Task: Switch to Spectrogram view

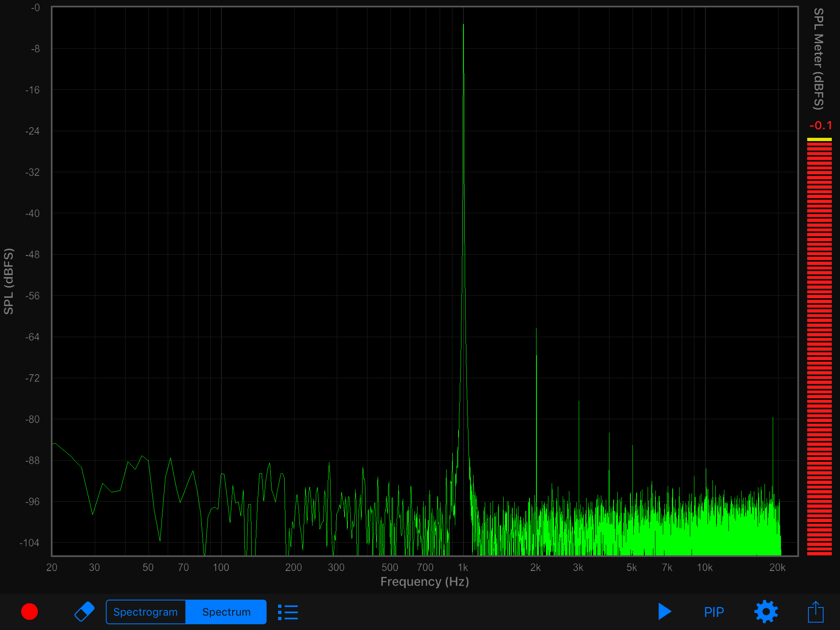Action: (x=146, y=612)
